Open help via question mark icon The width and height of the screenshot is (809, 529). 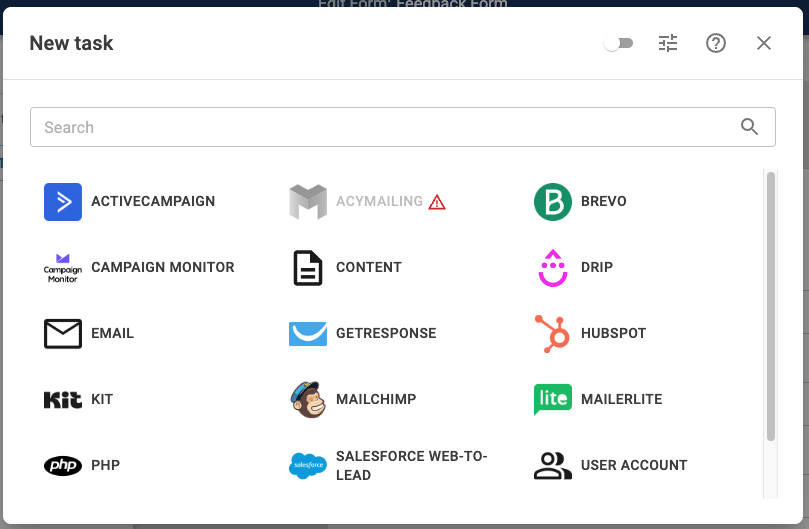click(716, 43)
